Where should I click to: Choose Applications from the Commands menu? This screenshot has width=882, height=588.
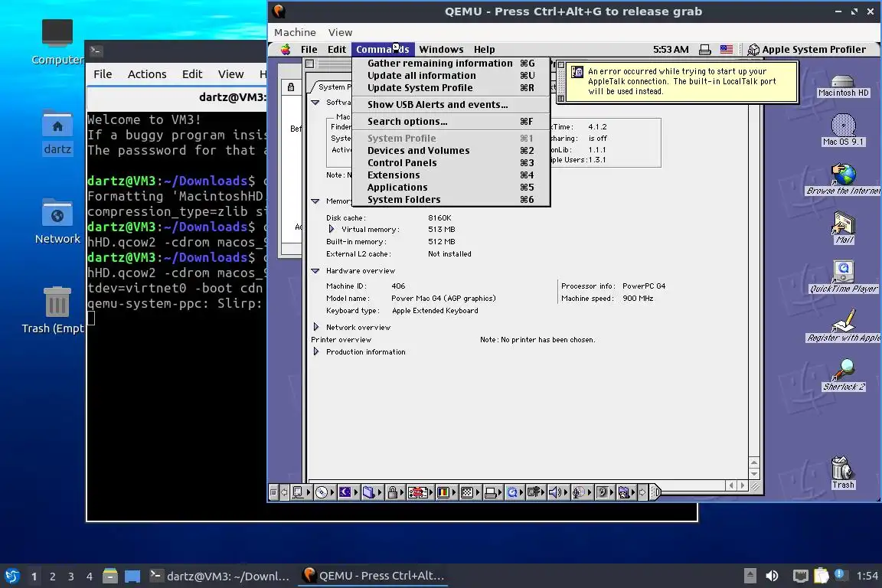450,188
